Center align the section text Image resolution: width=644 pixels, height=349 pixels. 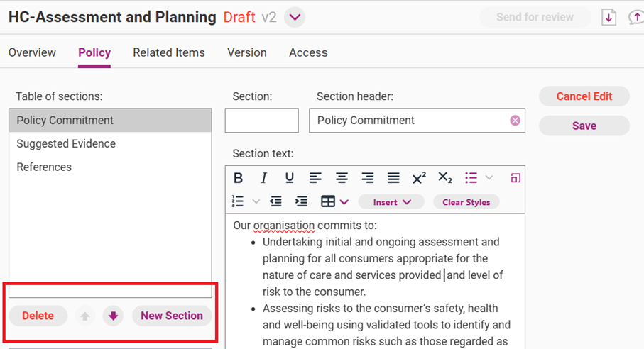342,178
